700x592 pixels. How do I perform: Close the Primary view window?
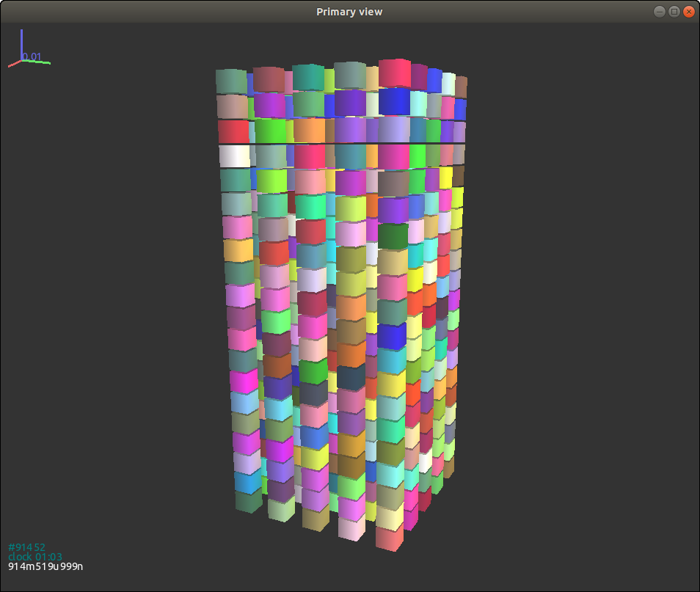point(688,12)
